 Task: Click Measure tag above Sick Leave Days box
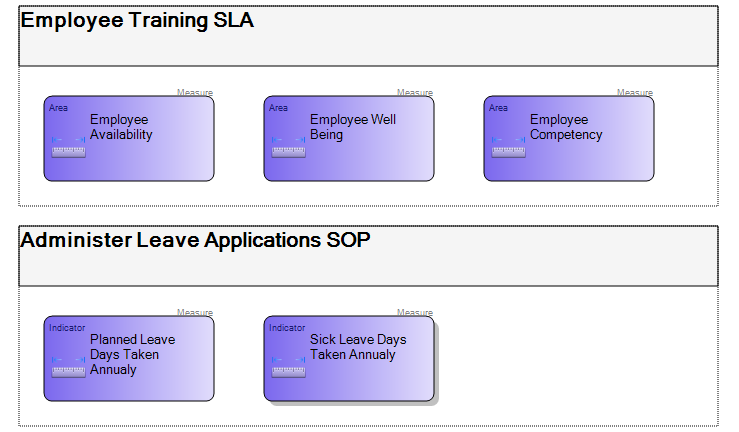pyautogui.click(x=415, y=312)
